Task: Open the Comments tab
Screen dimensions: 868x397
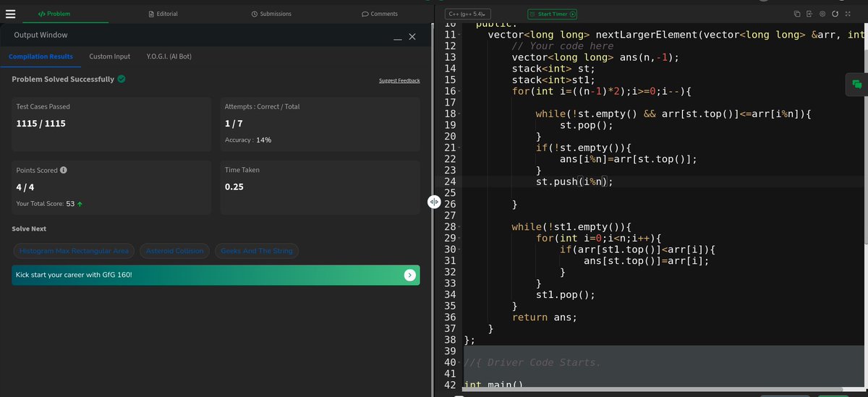Action: pyautogui.click(x=380, y=14)
